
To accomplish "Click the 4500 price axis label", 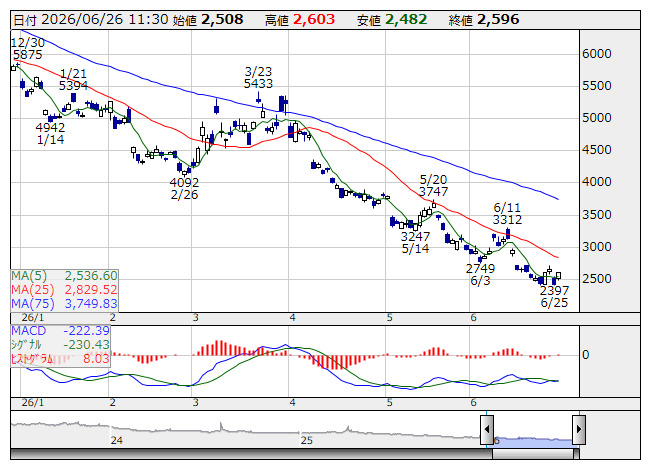I will [597, 150].
